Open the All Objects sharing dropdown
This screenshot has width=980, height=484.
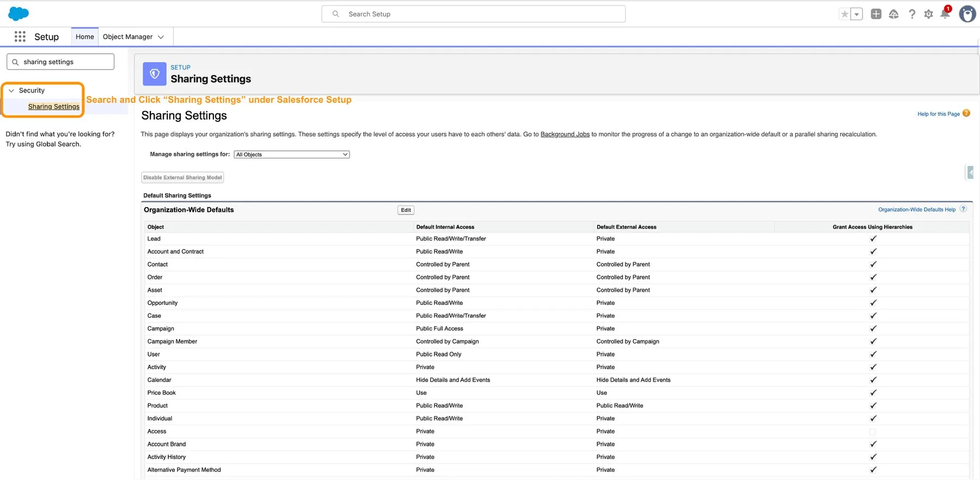(x=292, y=155)
